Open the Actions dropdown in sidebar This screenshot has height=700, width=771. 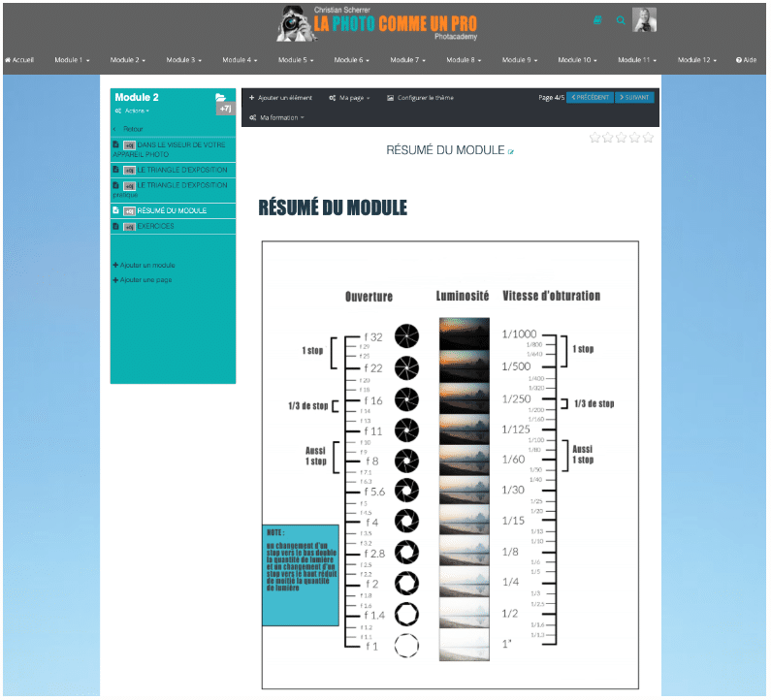tap(132, 111)
